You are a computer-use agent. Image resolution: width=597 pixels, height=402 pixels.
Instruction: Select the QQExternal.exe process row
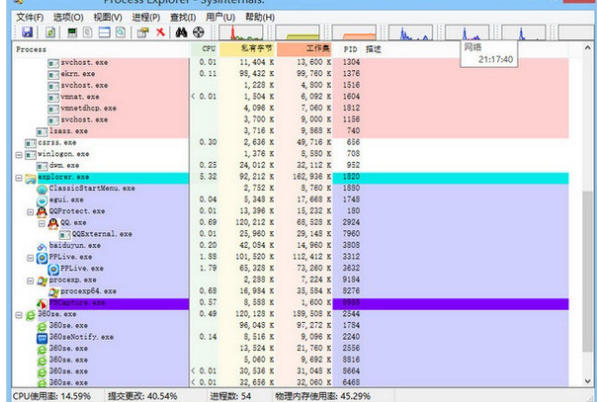291,234
